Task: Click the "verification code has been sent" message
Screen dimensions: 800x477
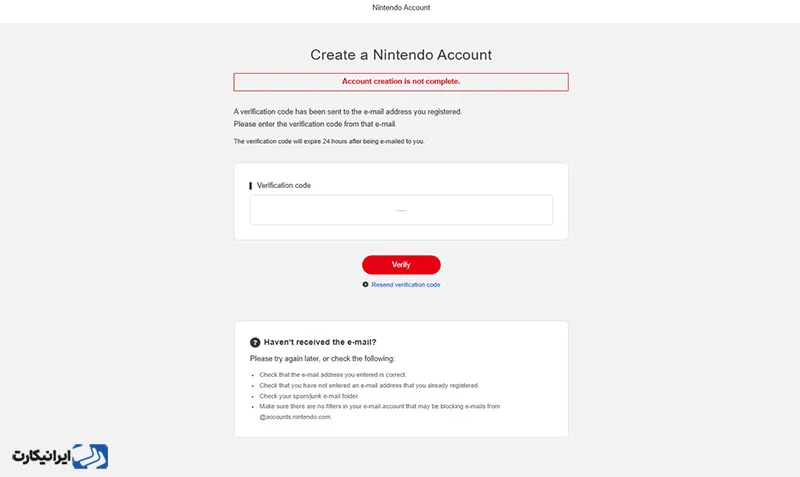Action: click(347, 111)
